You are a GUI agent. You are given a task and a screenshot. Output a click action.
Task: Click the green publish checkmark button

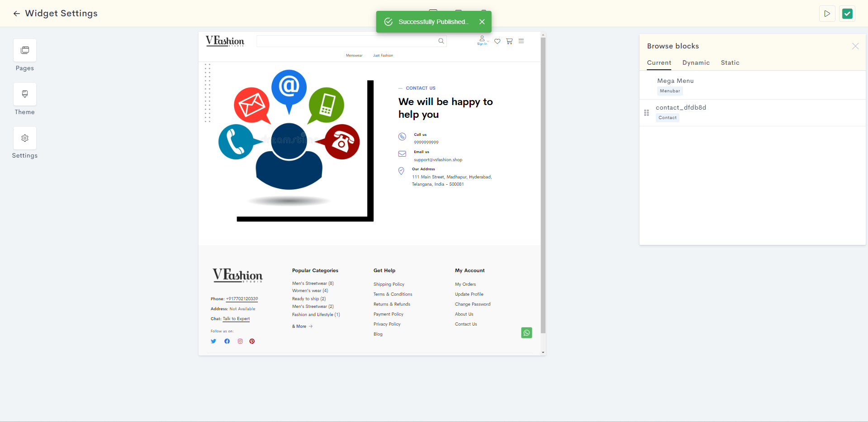click(x=847, y=14)
